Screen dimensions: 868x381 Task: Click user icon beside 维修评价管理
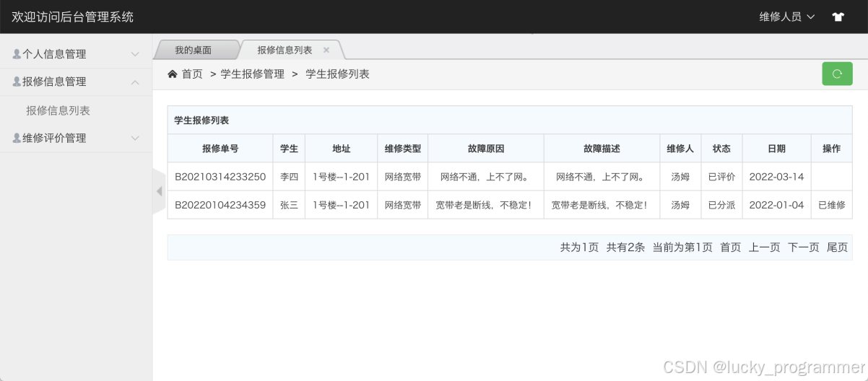click(x=17, y=138)
